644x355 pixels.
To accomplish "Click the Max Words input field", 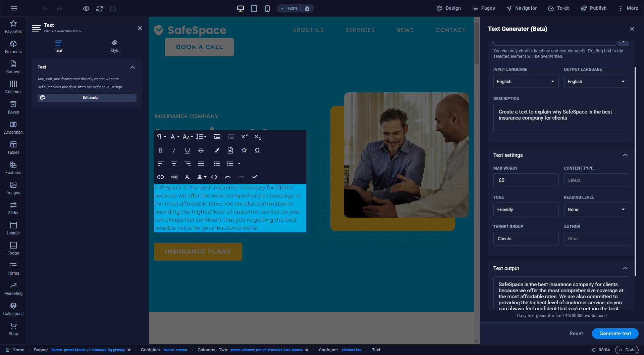I will coord(526,180).
